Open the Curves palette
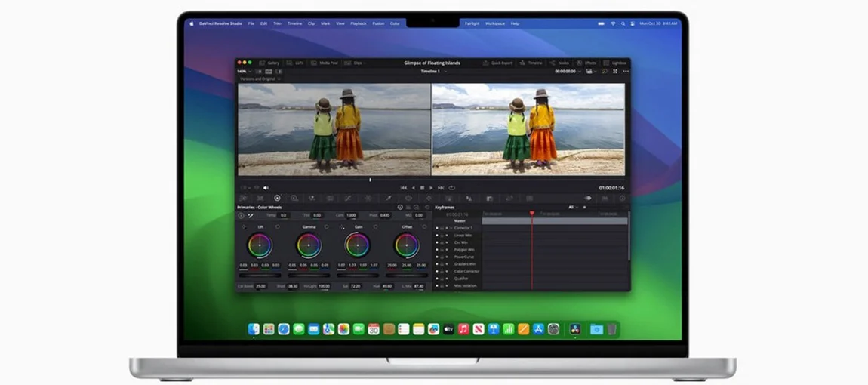Viewport: 868px width, 385px height. [347, 198]
